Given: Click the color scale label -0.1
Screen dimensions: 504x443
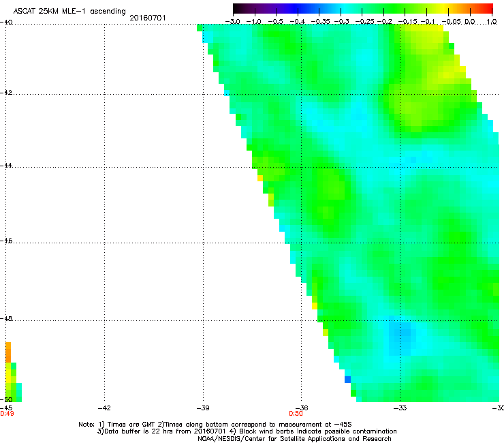Looking at the screenshot, I should point(428,22).
